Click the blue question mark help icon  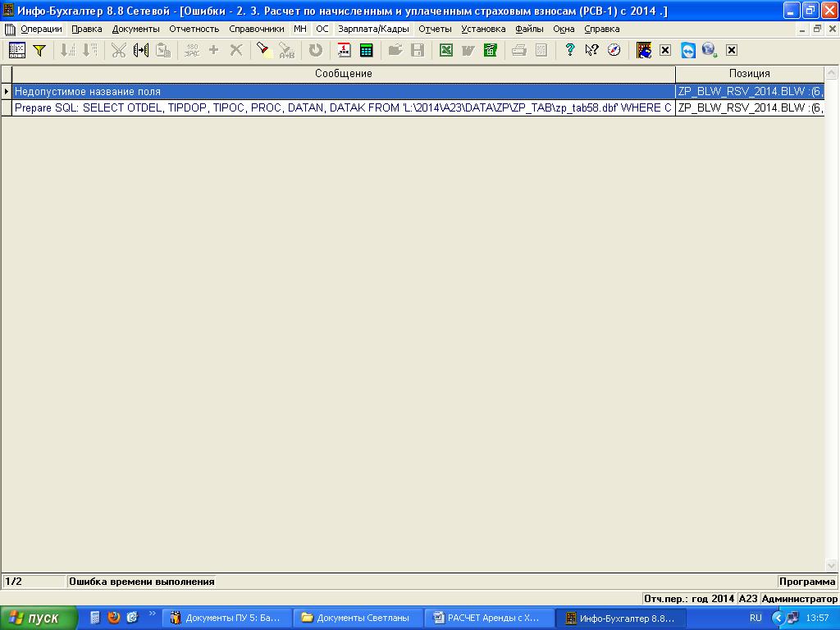click(x=569, y=50)
